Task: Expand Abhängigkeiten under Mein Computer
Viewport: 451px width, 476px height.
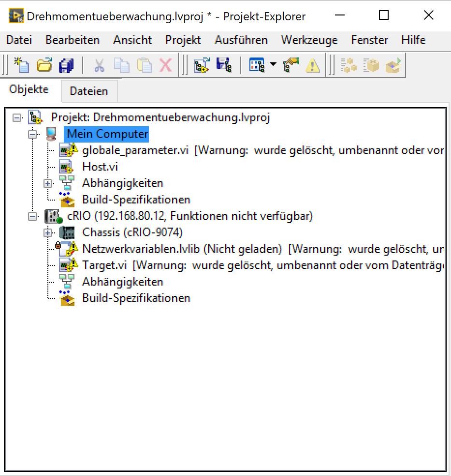Action: coord(48,183)
